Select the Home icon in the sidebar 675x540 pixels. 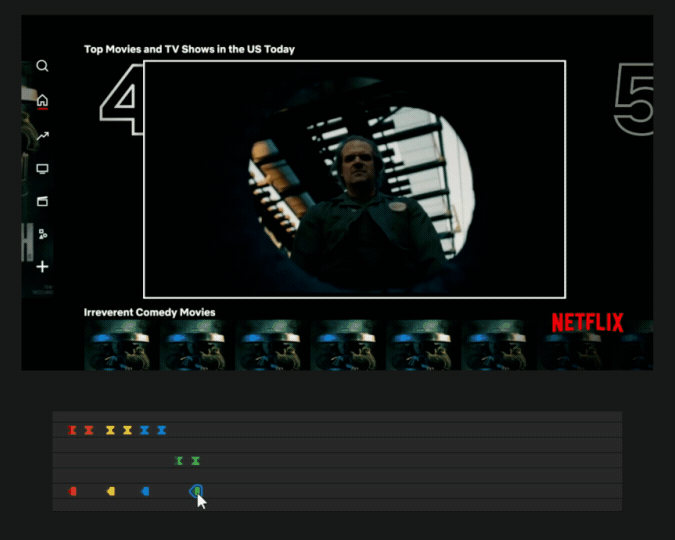click(42, 100)
